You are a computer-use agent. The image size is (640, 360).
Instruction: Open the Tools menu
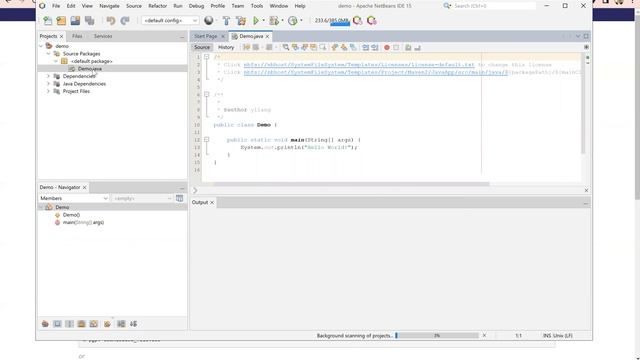[257, 6]
